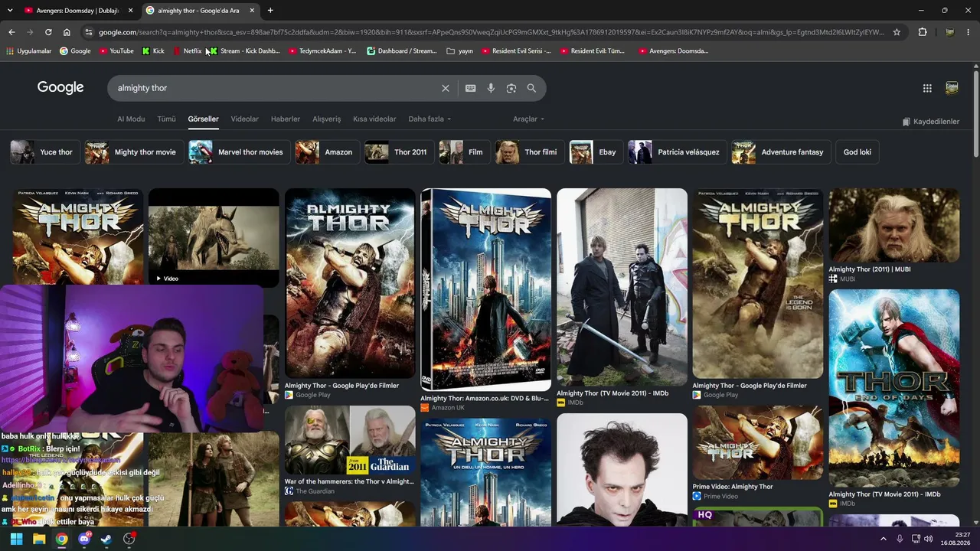
Task: Click the Chrome address bar URL
Action: point(490,32)
